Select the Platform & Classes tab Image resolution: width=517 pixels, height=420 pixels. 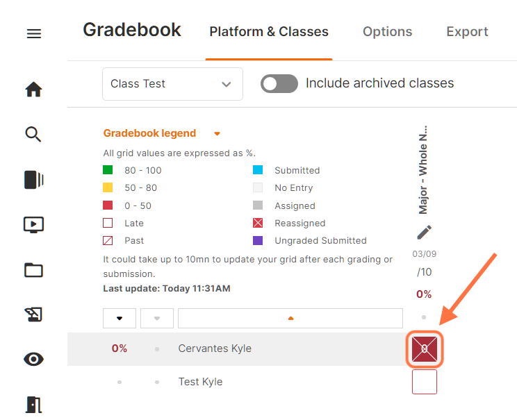(269, 32)
